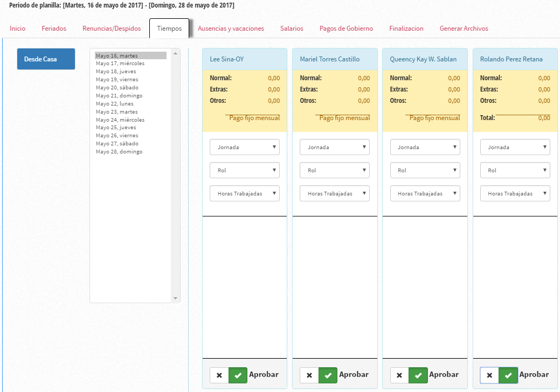Open the Jornada dropdown for Queency Kay W. Sablan
This screenshot has width=560, height=392.
(425, 147)
